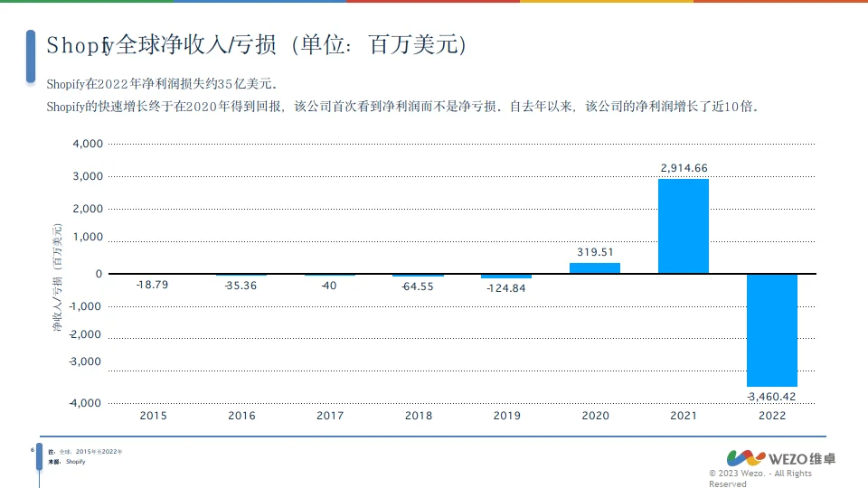Viewport: 868px width, 488px height.
Task: Select the description line about 2020年得到回报
Action: click(402, 107)
